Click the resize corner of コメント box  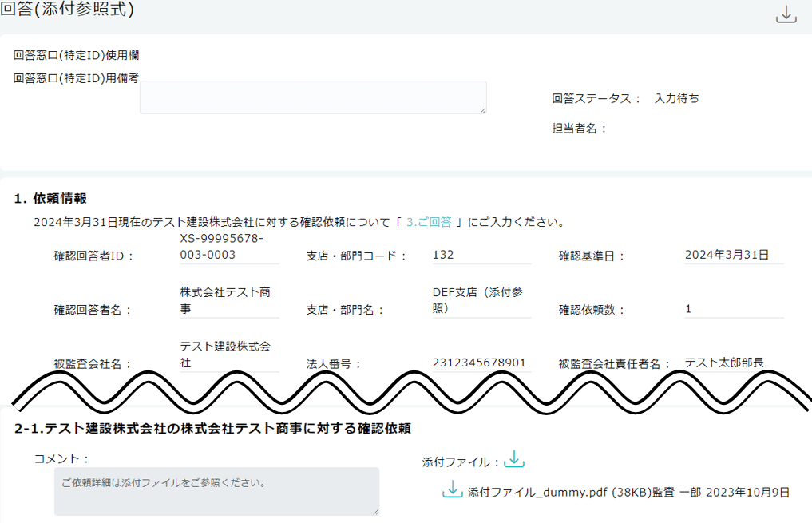[374, 510]
